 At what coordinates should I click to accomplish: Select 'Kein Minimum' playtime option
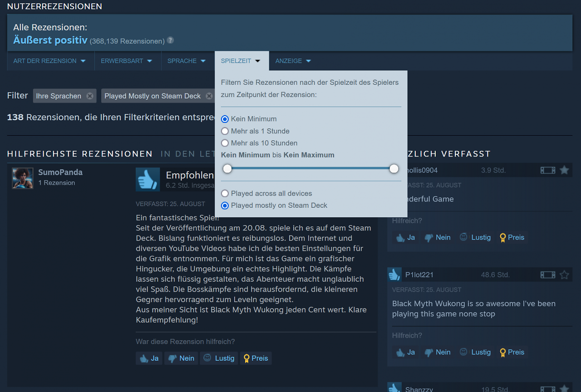coord(225,119)
